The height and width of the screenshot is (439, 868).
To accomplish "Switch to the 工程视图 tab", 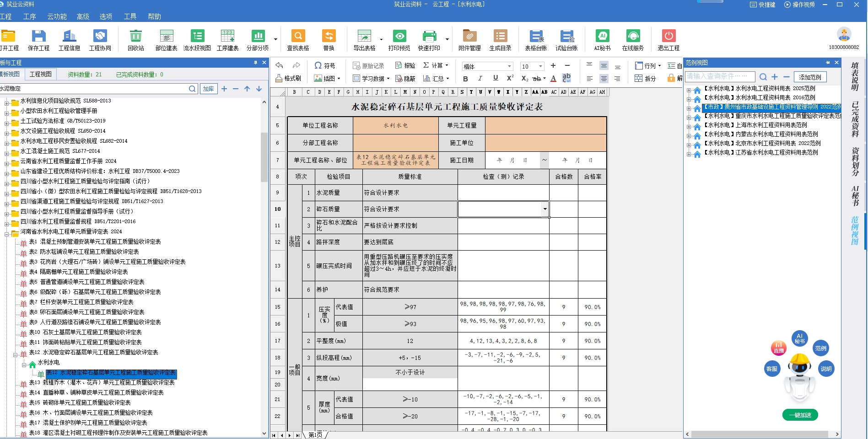I will (41, 74).
